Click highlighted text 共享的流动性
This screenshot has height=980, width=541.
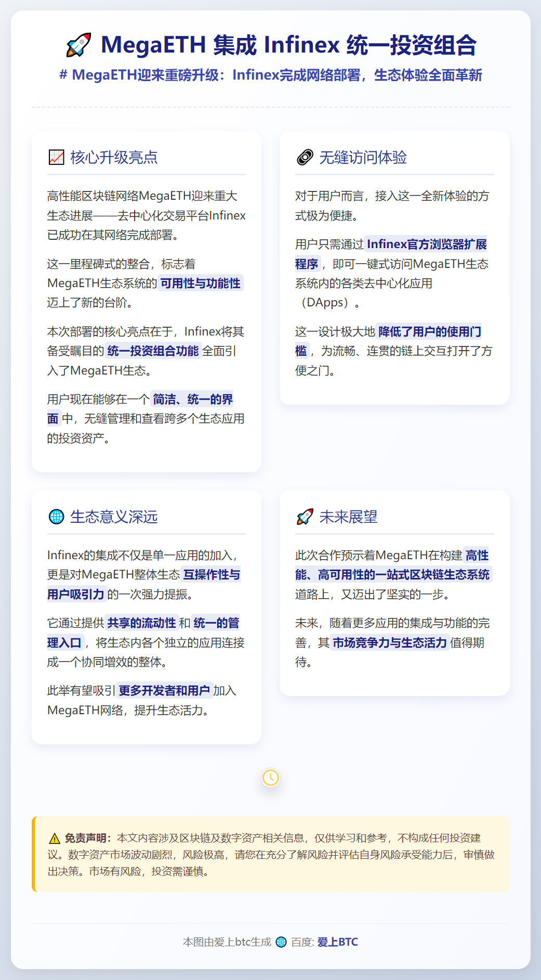click(142, 623)
